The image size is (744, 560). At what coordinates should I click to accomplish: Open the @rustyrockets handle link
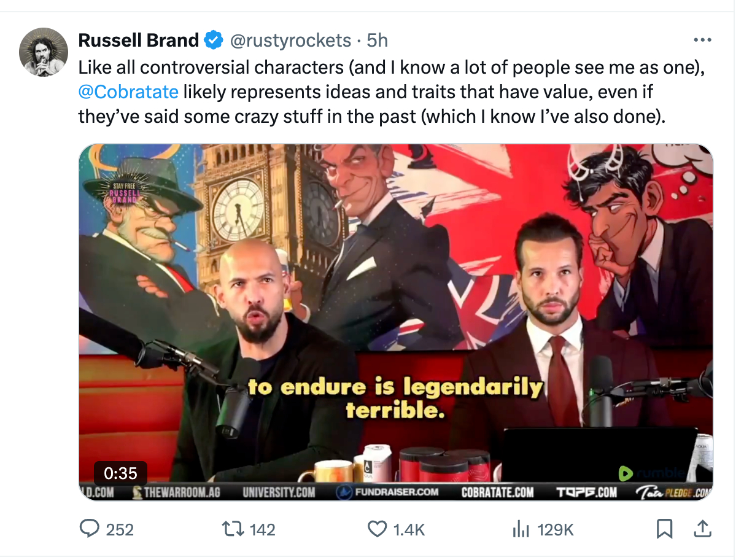click(x=290, y=41)
